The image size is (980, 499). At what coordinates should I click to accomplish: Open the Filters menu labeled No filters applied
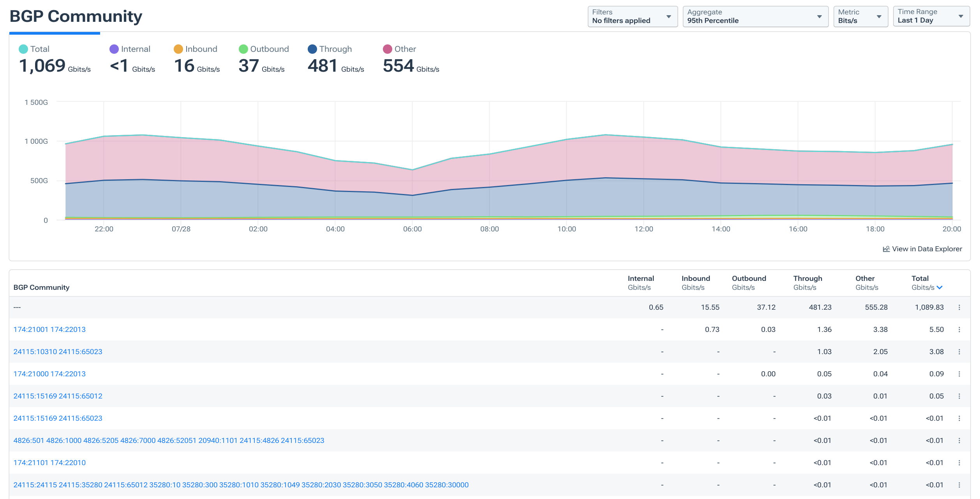tap(633, 16)
